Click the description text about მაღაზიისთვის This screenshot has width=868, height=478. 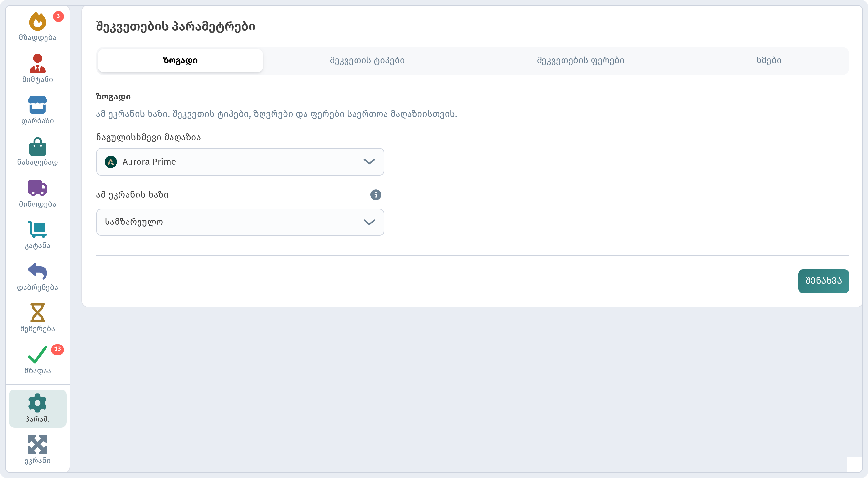coord(277,114)
